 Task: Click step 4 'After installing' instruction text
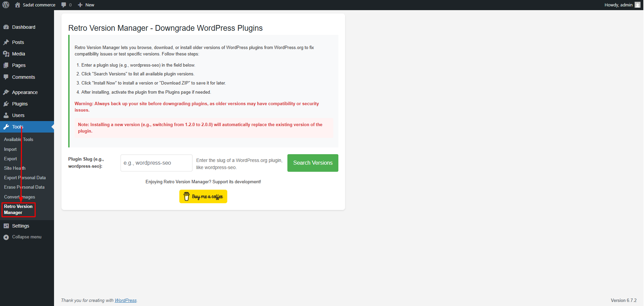coord(146,92)
